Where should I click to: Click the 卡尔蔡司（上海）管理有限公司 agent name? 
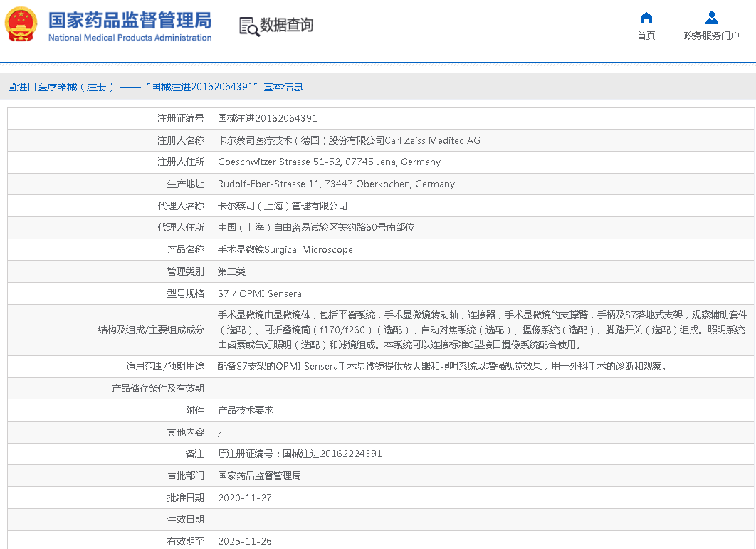click(283, 206)
